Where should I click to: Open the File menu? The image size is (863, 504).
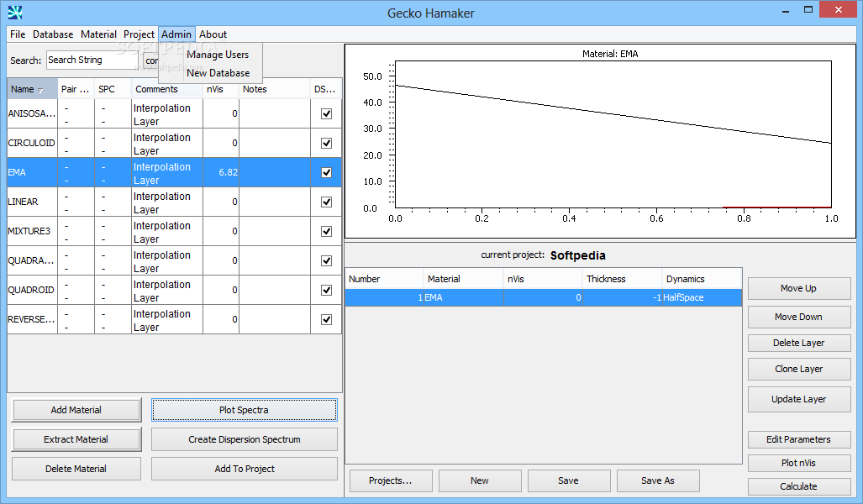pyautogui.click(x=18, y=34)
